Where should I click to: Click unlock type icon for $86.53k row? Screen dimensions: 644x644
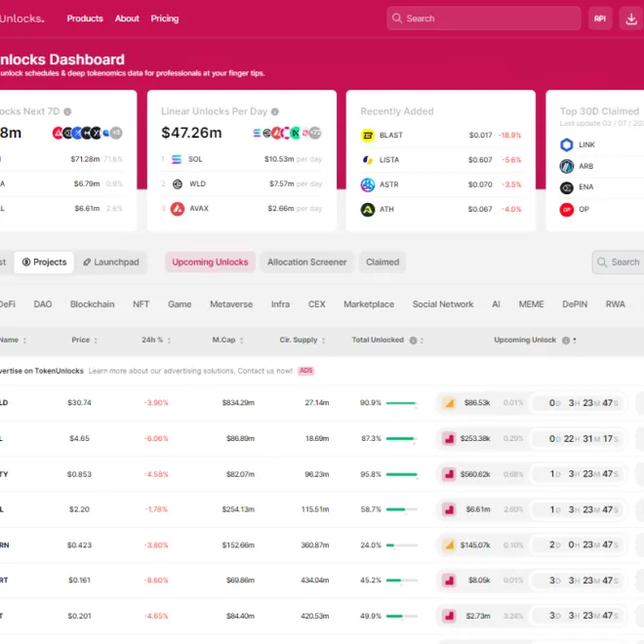[449, 403]
